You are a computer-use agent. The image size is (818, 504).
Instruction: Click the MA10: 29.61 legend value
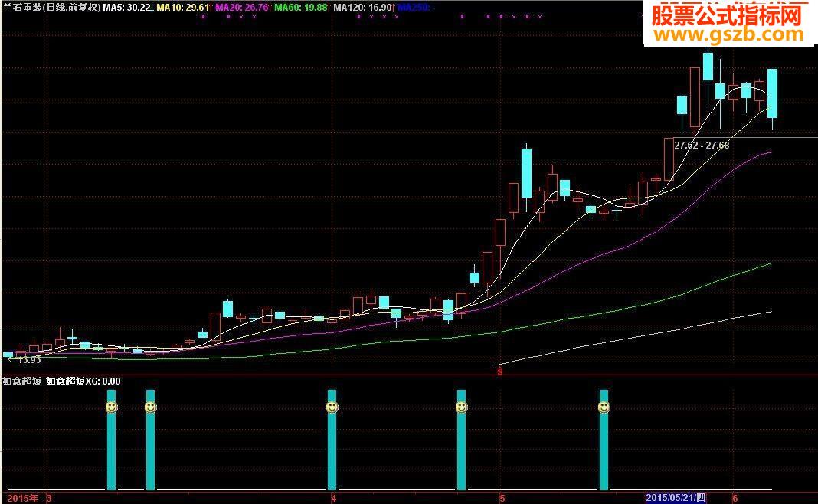183,8
